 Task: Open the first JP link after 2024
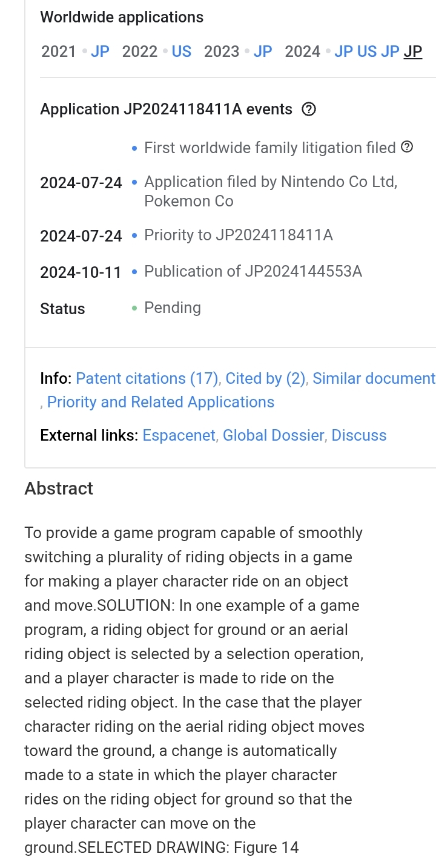[343, 51]
